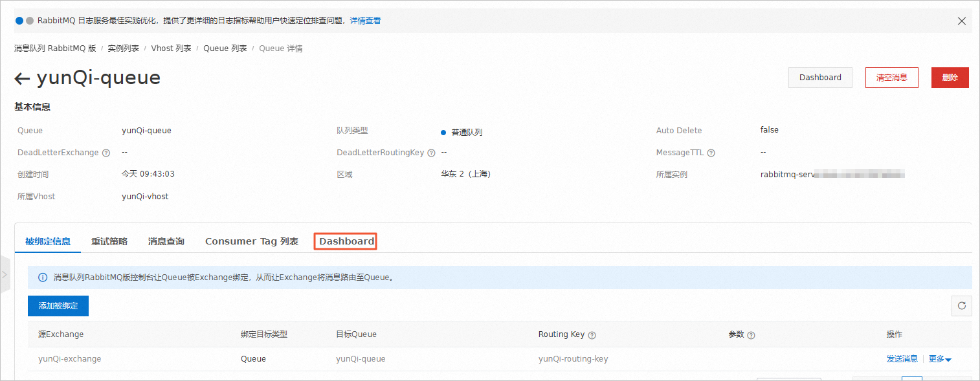Click the help icon next to DeadLetterRoutingKey
The height and width of the screenshot is (381, 980).
pos(431,153)
